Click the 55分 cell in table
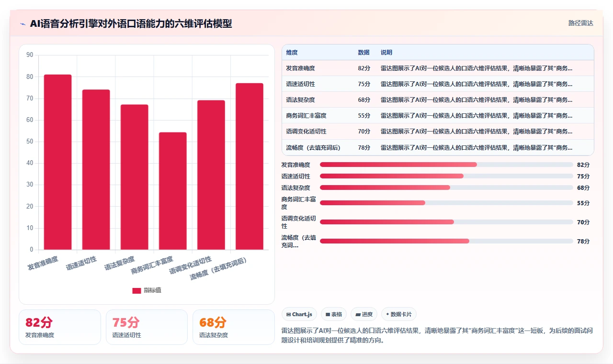The image size is (613, 364). (x=364, y=116)
